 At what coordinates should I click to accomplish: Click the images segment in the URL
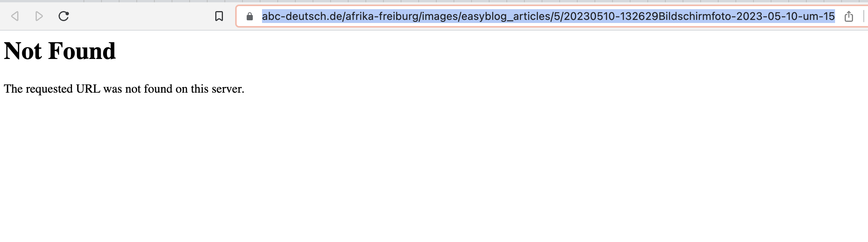pyautogui.click(x=440, y=16)
